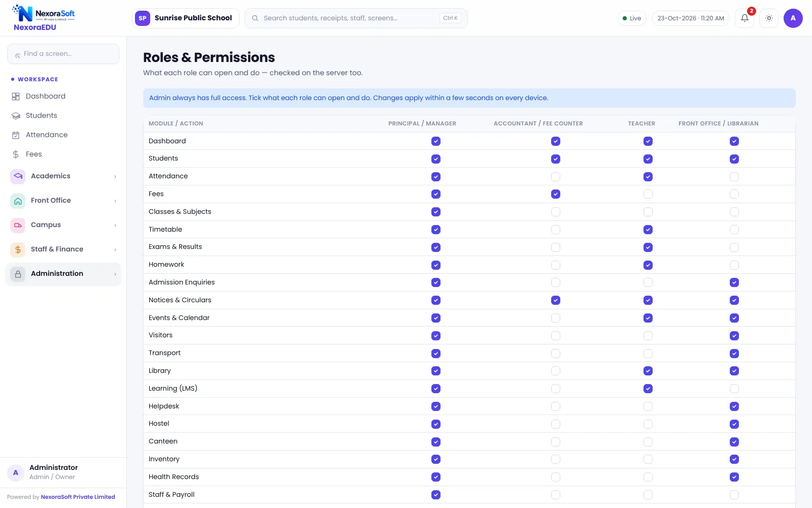The image size is (812, 508).
Task: Click the Front Office home icon
Action: click(18, 201)
